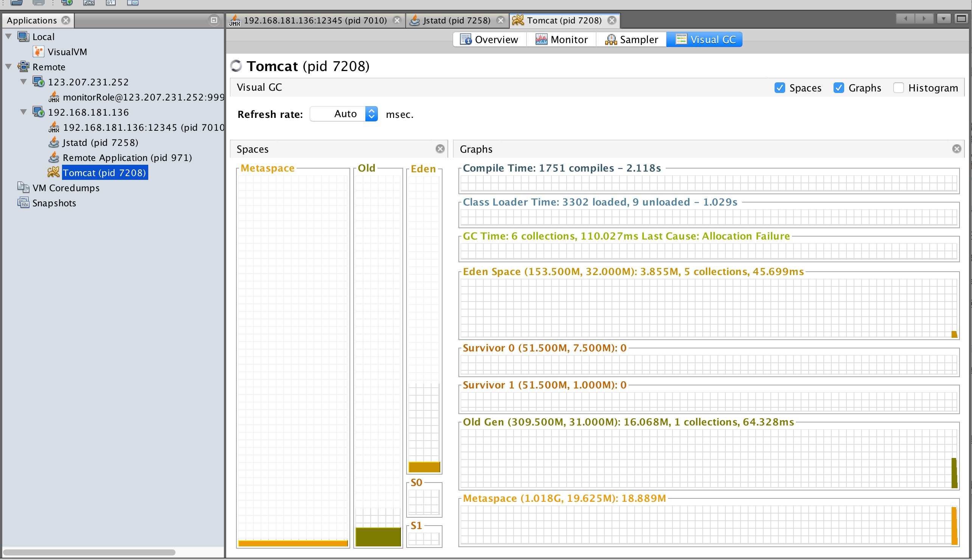The image size is (972, 560).
Task: Disable the Graphs checkbox
Action: [838, 88]
